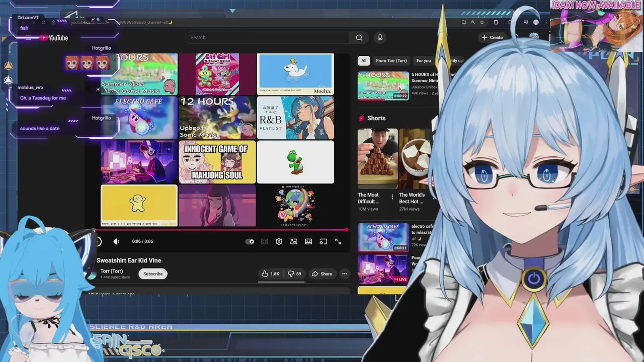This screenshot has width=644, height=362.
Task: Cast video to a device
Action: click(324, 241)
